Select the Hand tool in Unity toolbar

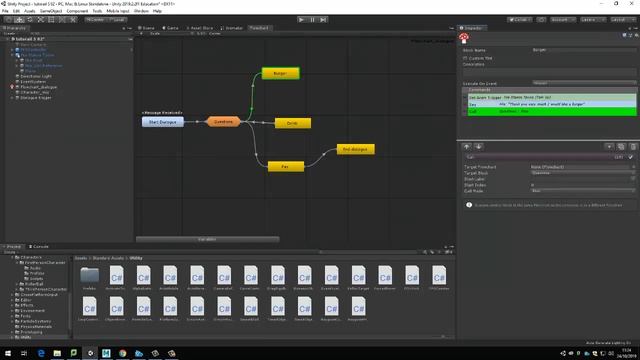9,20
